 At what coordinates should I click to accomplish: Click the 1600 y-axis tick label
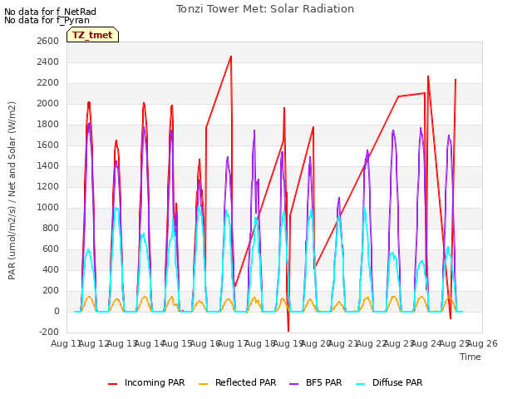pos(48,145)
